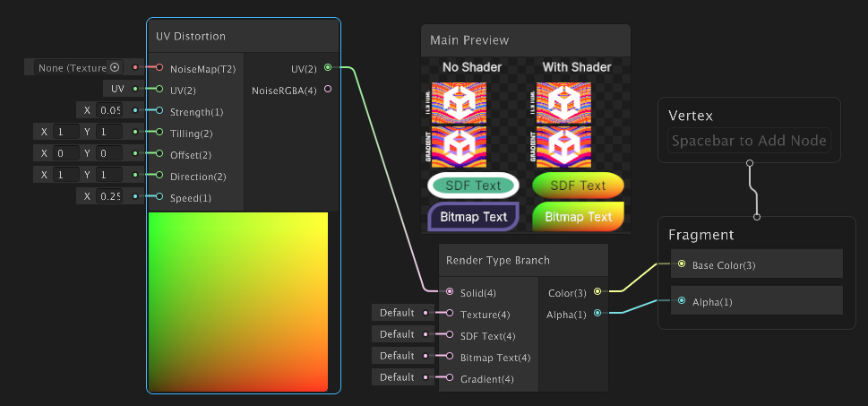This screenshot has height=406, width=868.
Task: Click the Strength X value field
Action: (109, 111)
